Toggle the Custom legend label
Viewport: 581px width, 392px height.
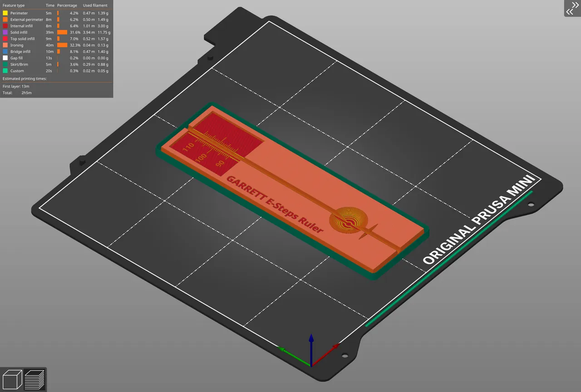17,71
